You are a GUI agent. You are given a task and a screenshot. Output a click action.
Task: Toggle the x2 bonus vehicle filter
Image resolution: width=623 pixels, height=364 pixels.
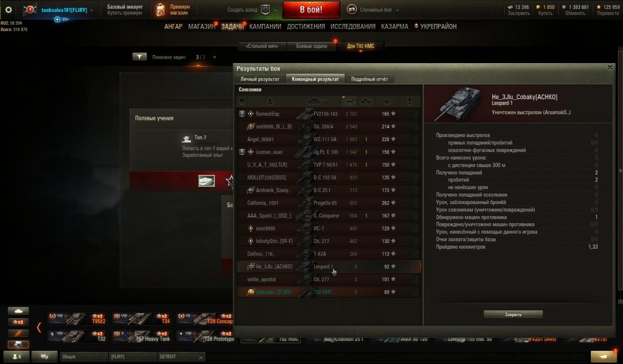18,322
